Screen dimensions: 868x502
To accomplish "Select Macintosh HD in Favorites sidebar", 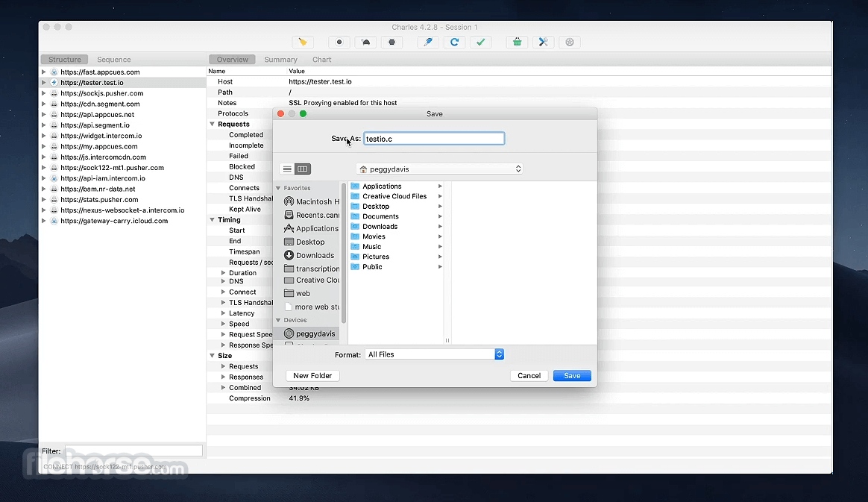I will (311, 201).
